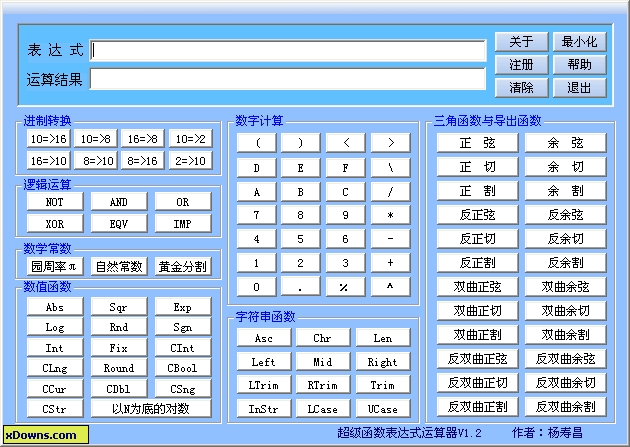The width and height of the screenshot is (630, 447).
Task: Insert the Sqr function
Action: tap(119, 307)
